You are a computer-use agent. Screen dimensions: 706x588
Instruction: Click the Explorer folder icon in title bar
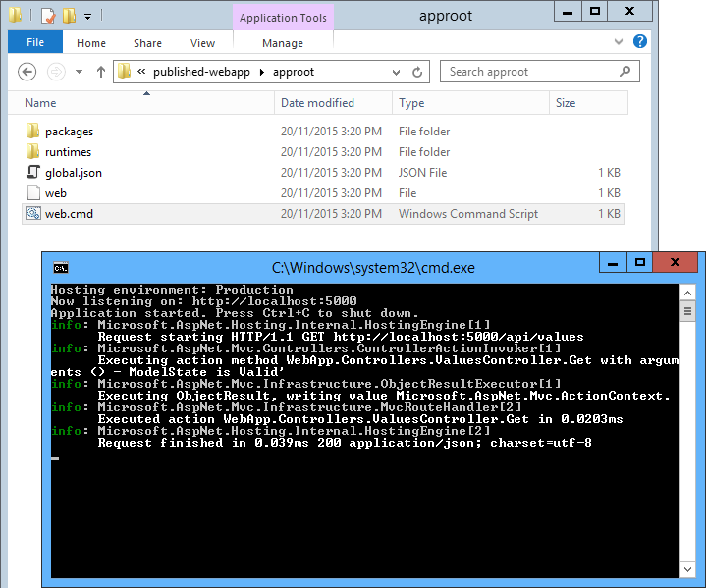tap(15, 16)
